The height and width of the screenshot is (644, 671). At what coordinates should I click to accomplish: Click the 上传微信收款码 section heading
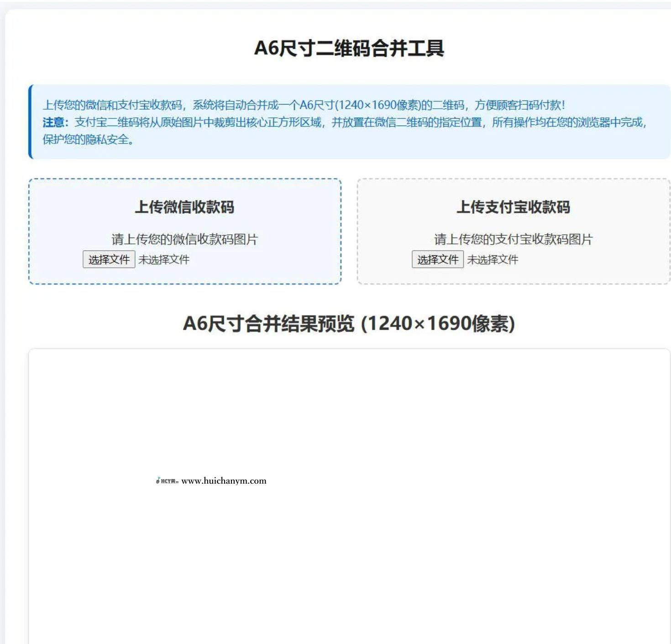tap(186, 206)
